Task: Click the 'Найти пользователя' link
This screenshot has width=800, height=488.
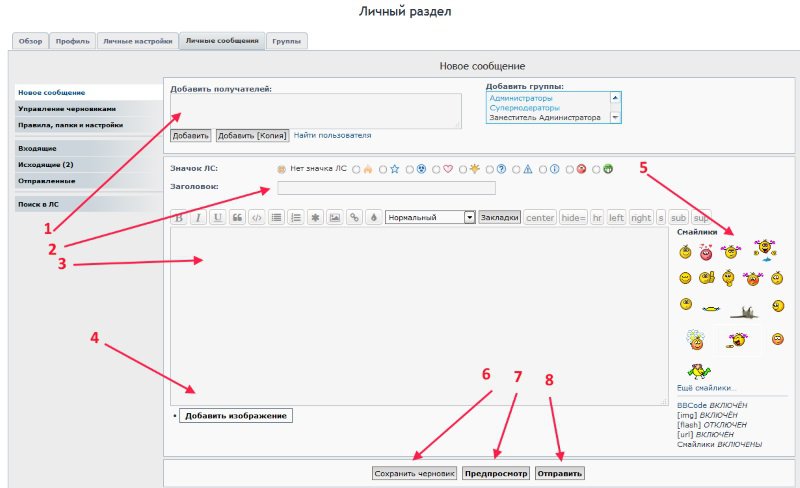Action: (x=332, y=135)
